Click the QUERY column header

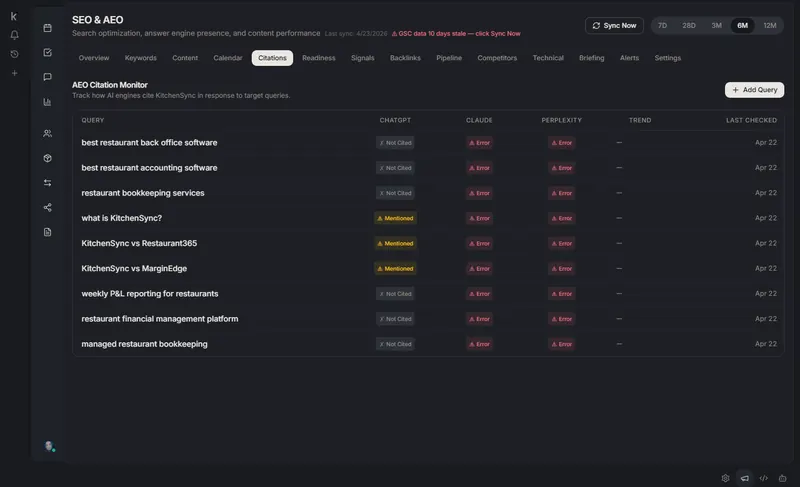tap(92, 120)
